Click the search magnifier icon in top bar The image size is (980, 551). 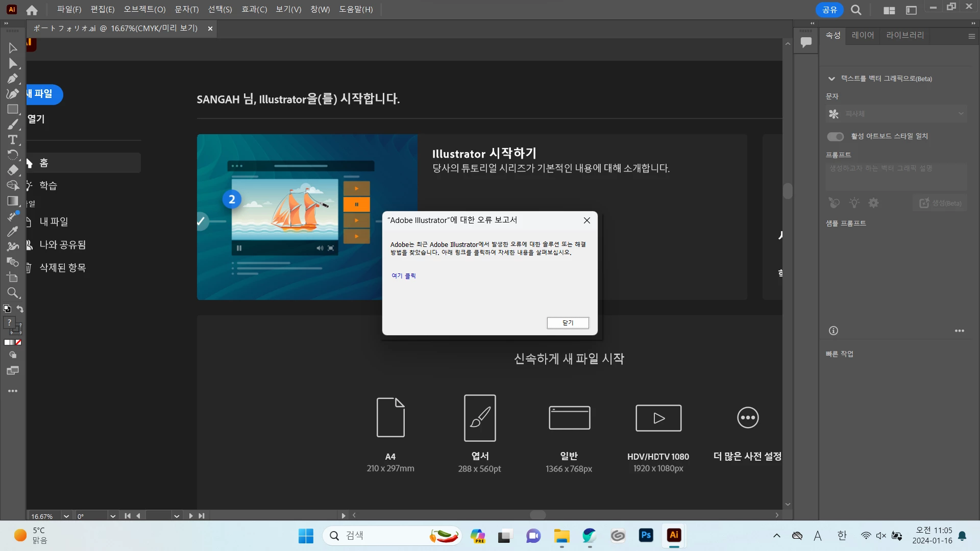[x=856, y=10]
